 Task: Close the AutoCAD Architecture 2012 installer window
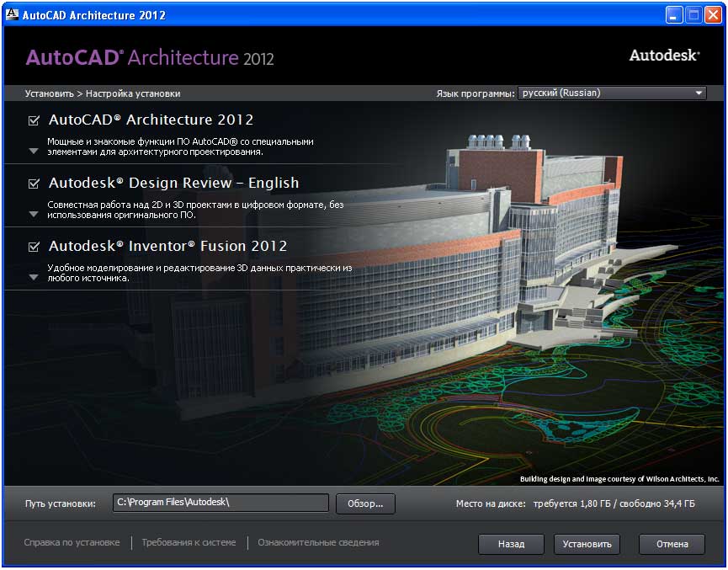pos(713,14)
